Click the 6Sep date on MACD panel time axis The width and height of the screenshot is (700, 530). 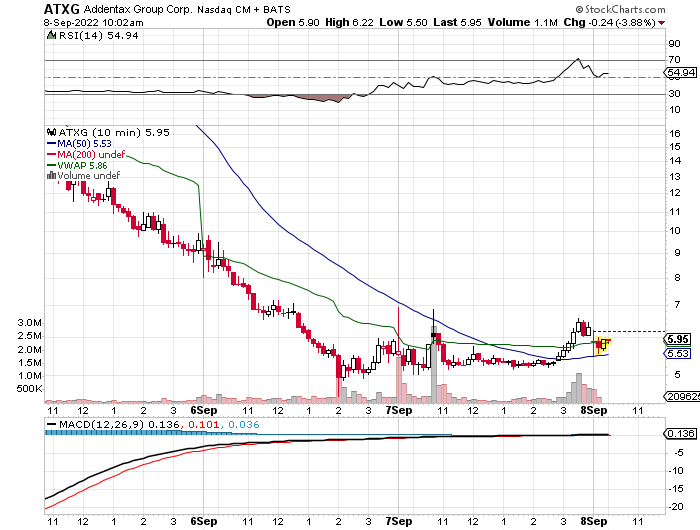(x=204, y=521)
